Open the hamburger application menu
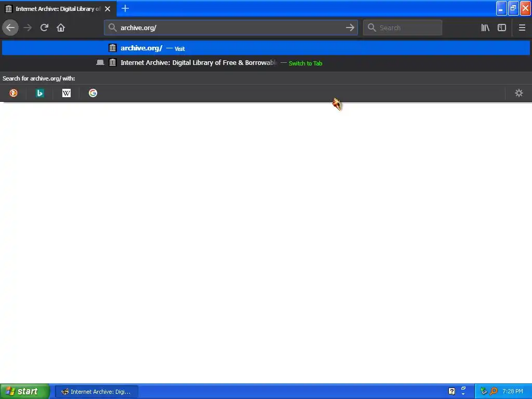 (522, 28)
